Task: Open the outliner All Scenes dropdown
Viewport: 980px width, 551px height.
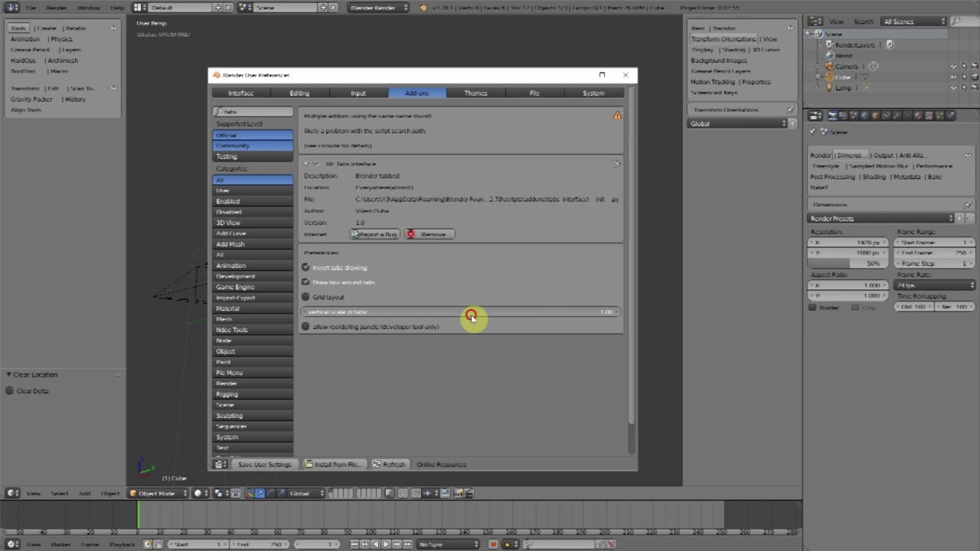Action: click(913, 21)
